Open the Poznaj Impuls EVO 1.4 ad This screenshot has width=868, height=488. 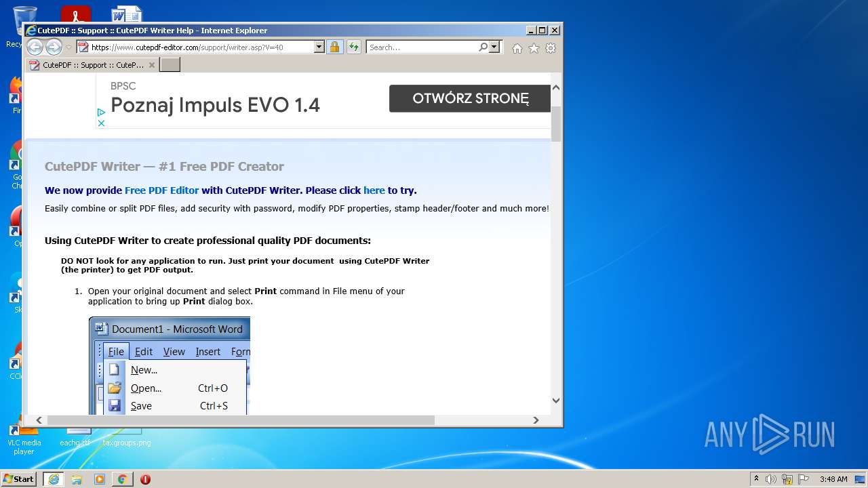(215, 105)
